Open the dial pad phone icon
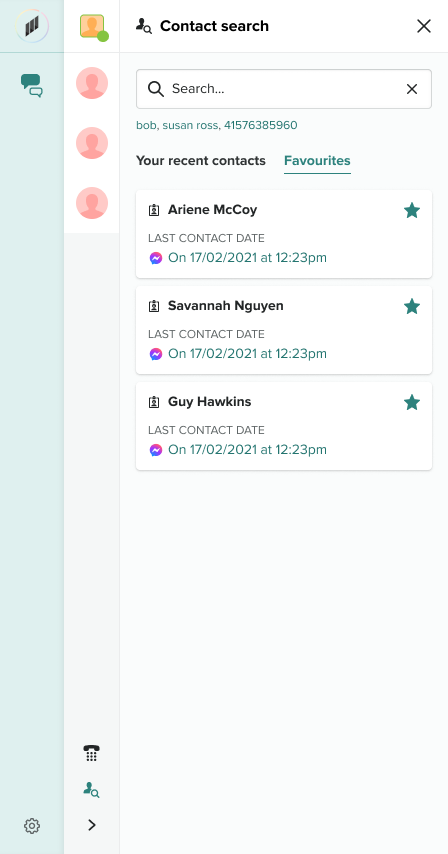Viewport: 448px width, 854px height. (x=91, y=754)
